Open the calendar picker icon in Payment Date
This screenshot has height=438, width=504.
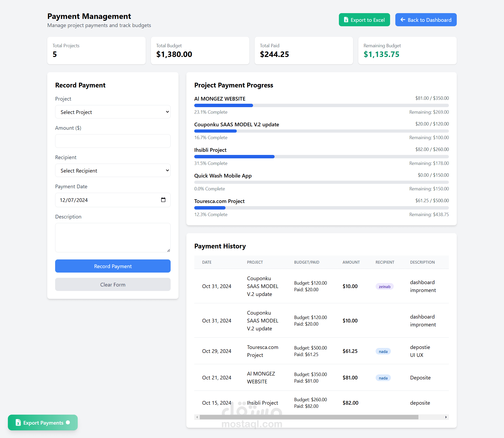[163, 200]
